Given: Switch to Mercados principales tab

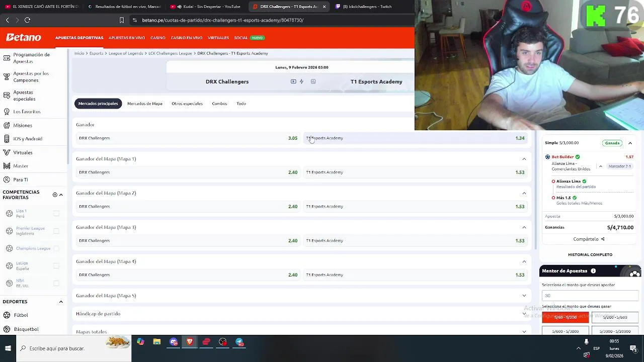Looking at the screenshot, I should point(98,104).
